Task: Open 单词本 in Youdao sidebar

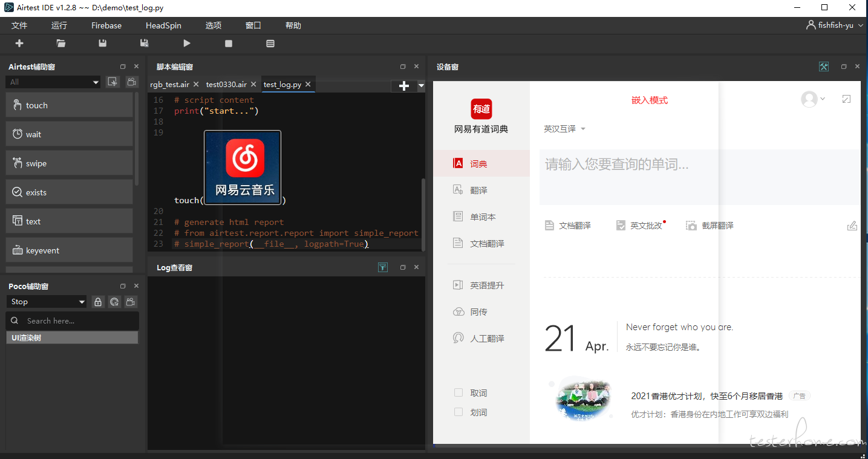Action: (x=481, y=217)
